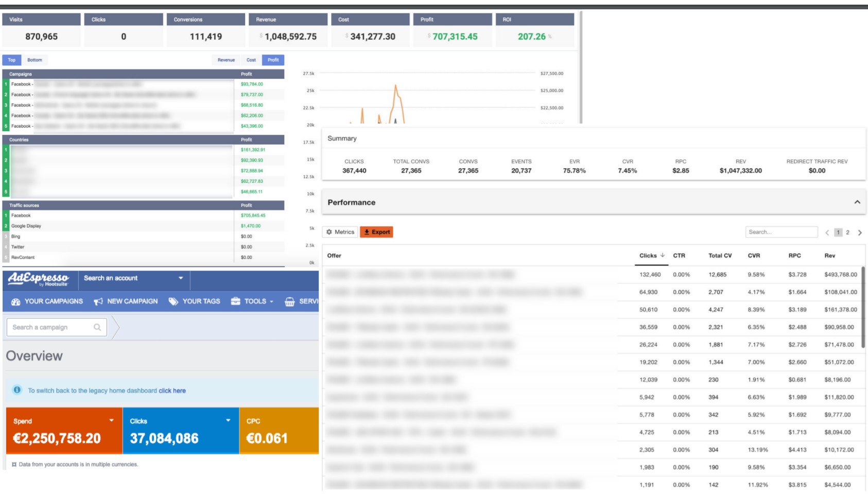Click the CVR cell 13.19%

(758, 450)
